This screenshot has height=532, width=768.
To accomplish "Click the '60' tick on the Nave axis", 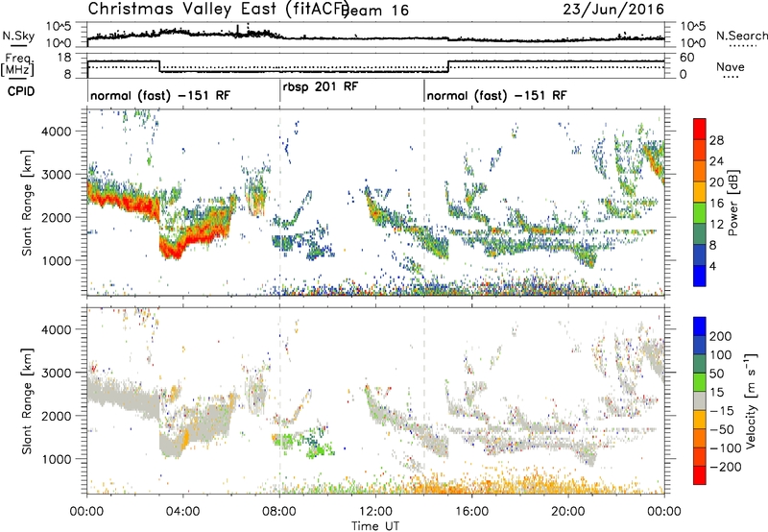I will tap(687, 58).
